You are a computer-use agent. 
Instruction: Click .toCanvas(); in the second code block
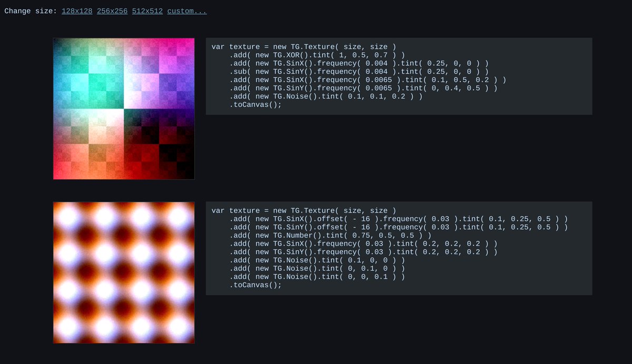coord(255,285)
